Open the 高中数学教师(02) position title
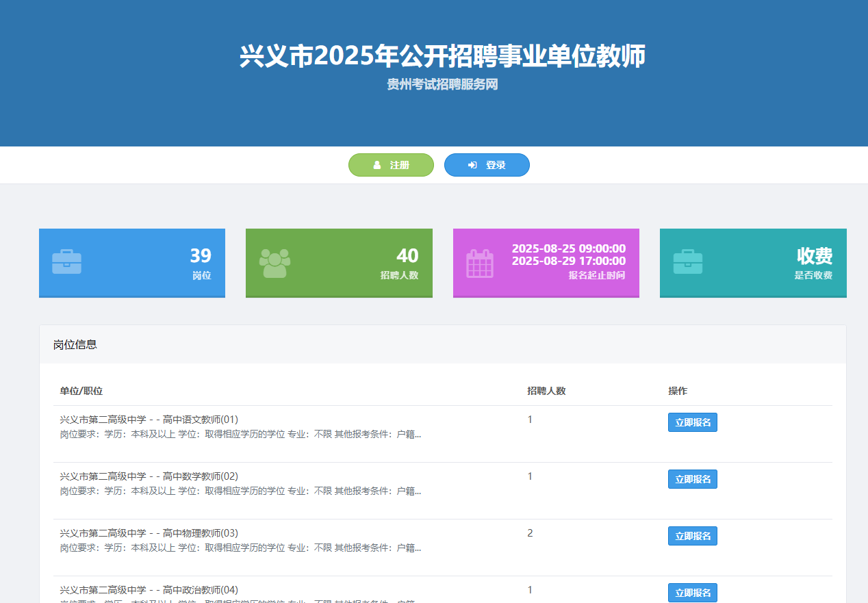 click(149, 476)
